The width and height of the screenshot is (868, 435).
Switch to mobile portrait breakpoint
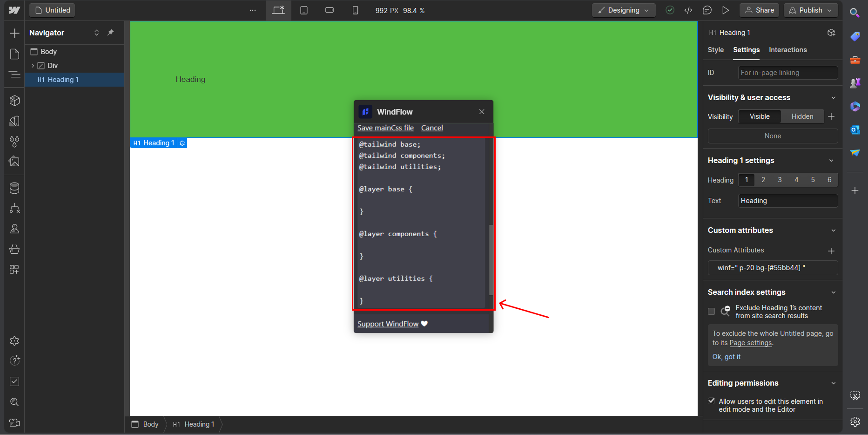click(x=355, y=10)
